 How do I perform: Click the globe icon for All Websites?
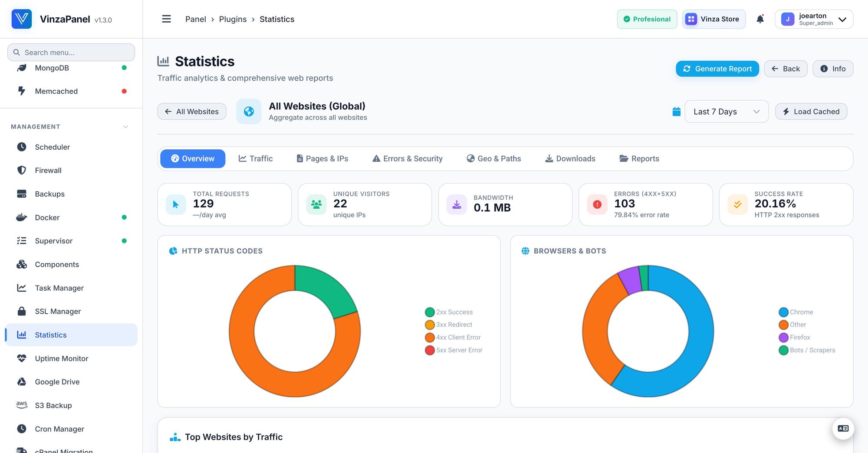(249, 112)
